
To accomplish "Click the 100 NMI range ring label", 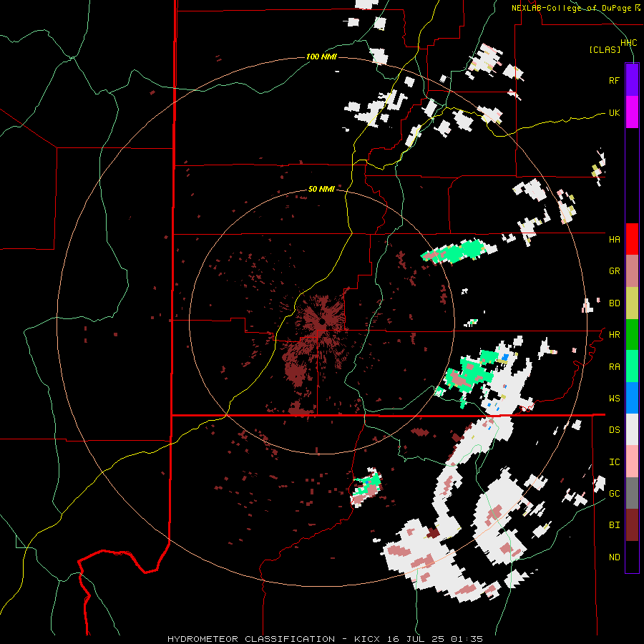I will coord(321,57).
